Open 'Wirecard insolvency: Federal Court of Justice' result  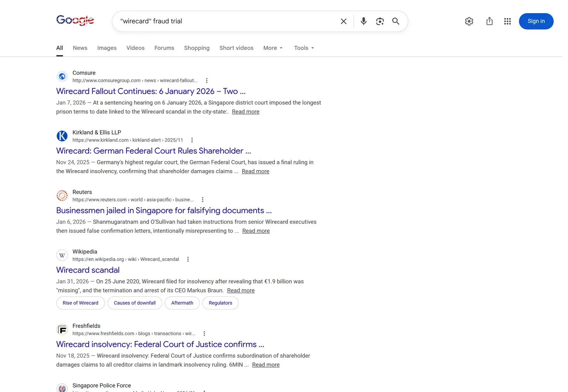pyautogui.click(x=160, y=345)
